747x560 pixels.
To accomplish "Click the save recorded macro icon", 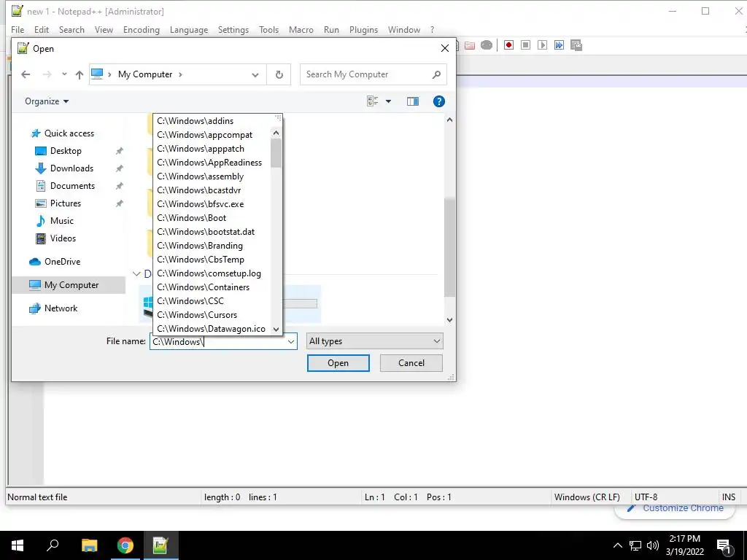I will [x=576, y=45].
